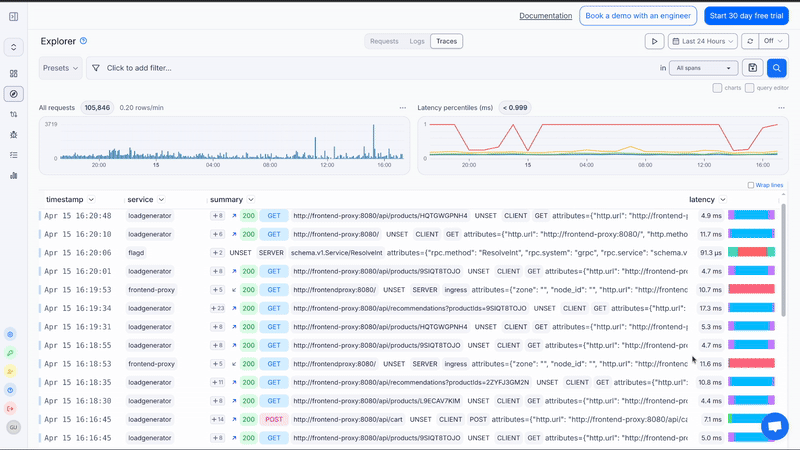The image size is (800, 450).
Task: Click the green API key icon
Action: (x=11, y=353)
